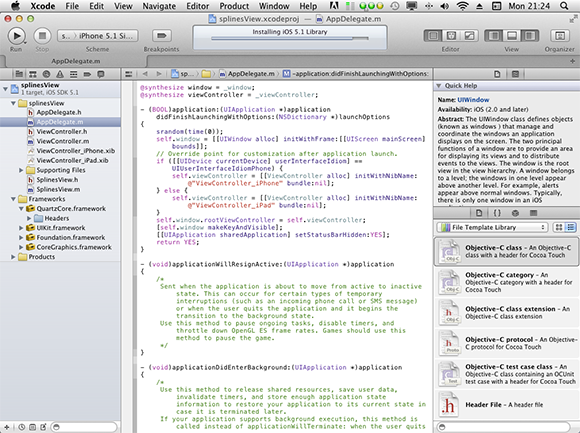Toggle the Breakpoints button
Image resolution: width=580 pixels, height=433 pixels.
coord(162,36)
